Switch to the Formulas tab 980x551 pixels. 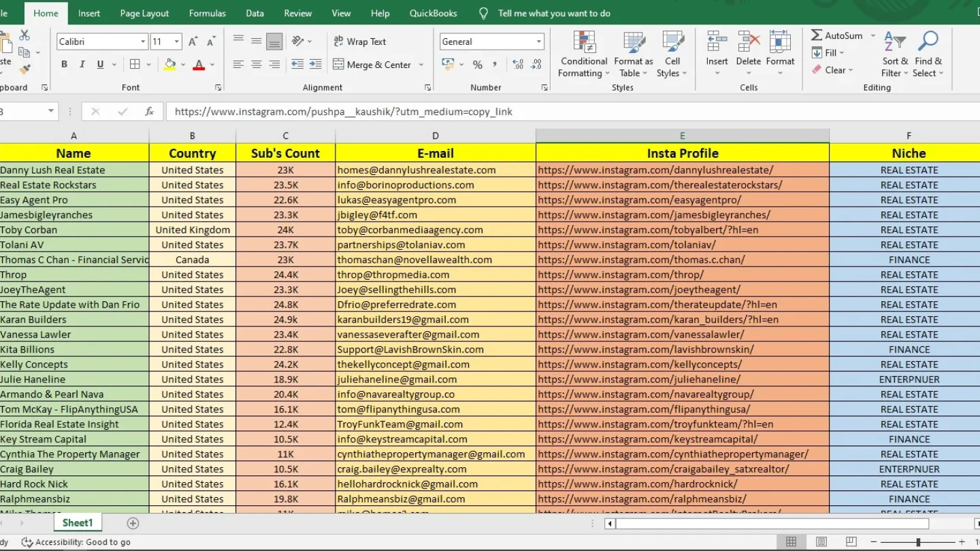[x=208, y=13]
